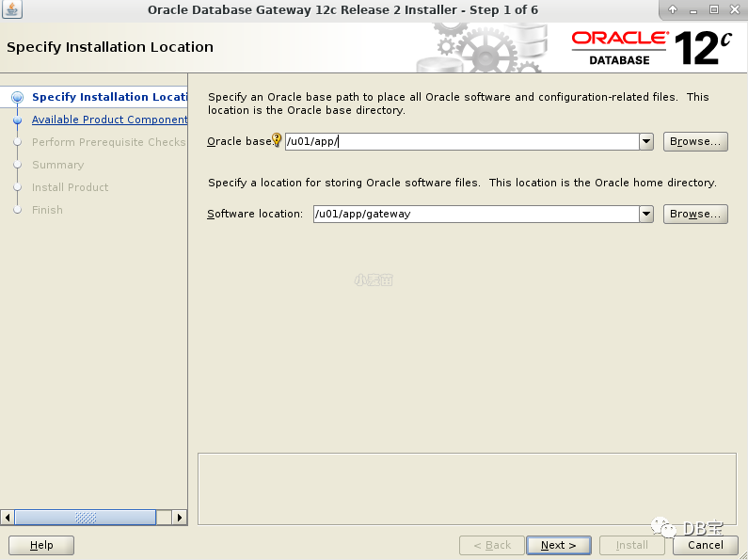Open the Software location dropdown
748x560 pixels.
[x=645, y=215]
